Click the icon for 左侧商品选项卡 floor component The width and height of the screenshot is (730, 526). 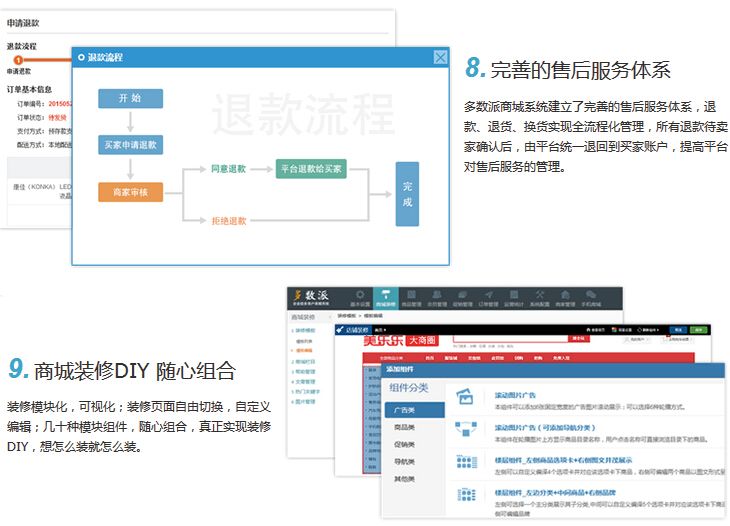(466, 461)
